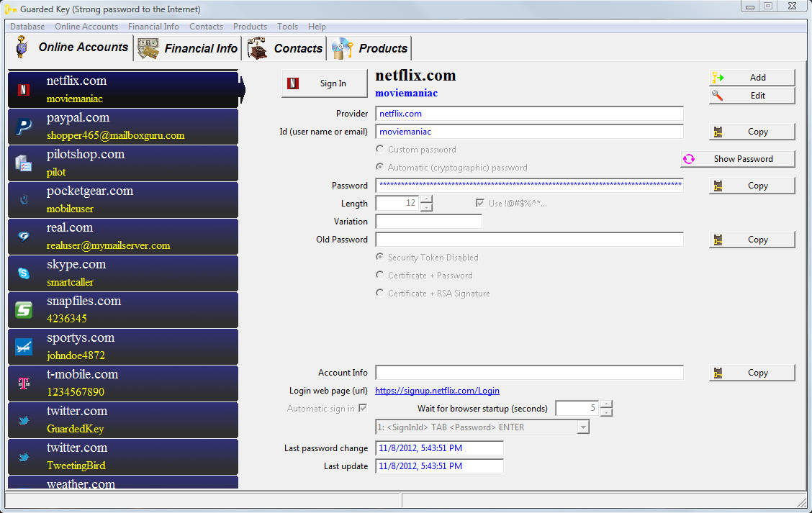Click the moviemaniac Id field
The image size is (812, 513).
(x=529, y=132)
